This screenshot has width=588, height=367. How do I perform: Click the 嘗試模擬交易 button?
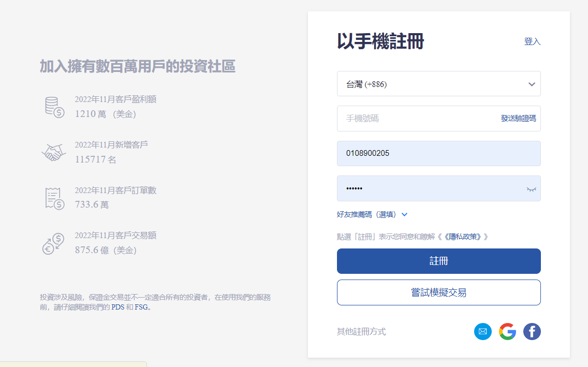[438, 293]
